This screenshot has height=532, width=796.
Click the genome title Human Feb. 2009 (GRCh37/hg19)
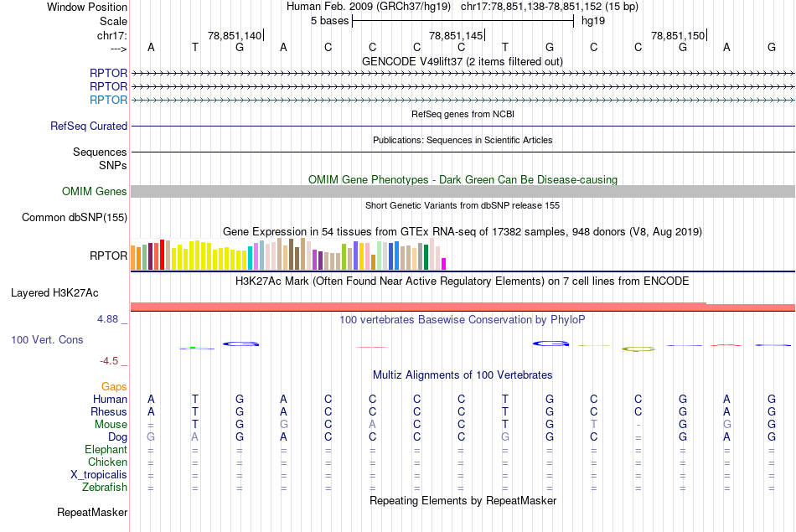point(369,7)
